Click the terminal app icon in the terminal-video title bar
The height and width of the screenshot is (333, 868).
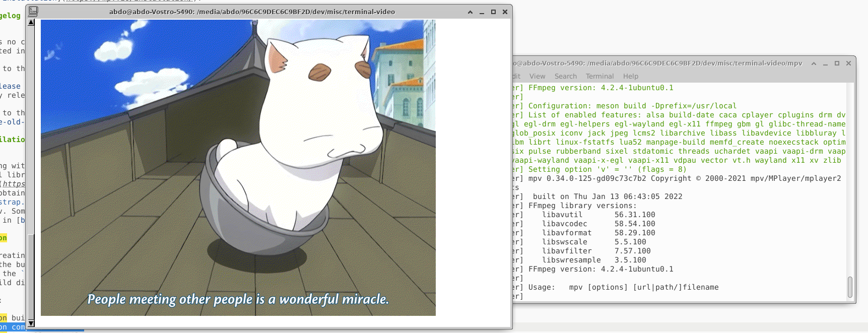coord(33,11)
